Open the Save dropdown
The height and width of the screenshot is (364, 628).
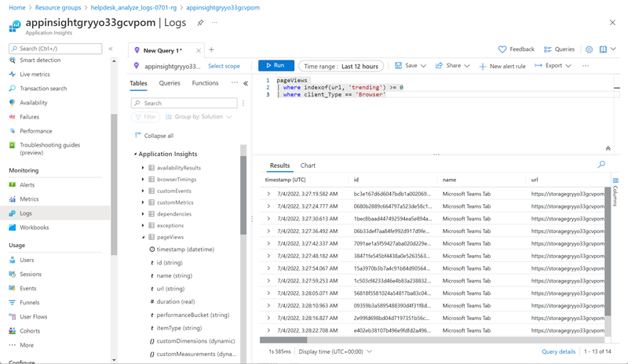click(x=410, y=66)
